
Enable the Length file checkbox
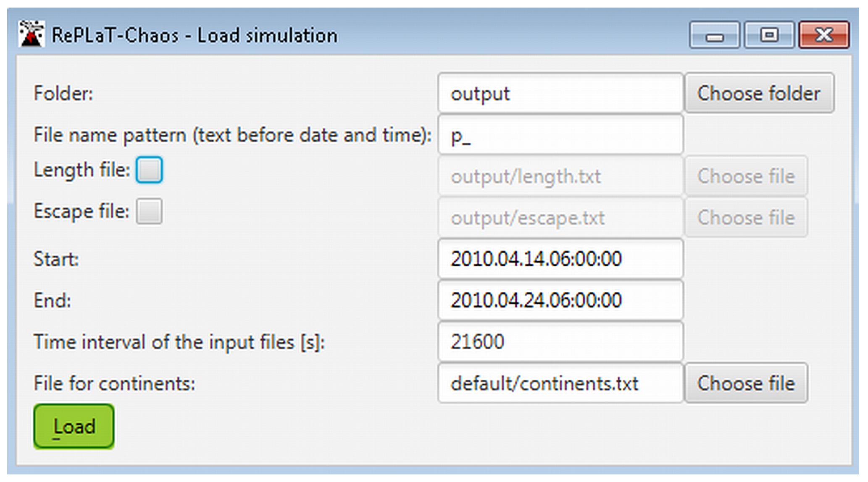(149, 170)
